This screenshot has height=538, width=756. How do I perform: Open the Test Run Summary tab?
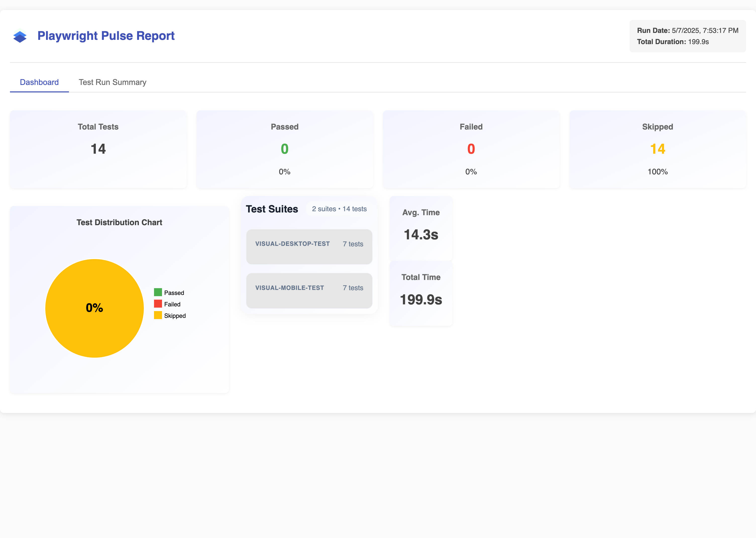click(x=112, y=82)
